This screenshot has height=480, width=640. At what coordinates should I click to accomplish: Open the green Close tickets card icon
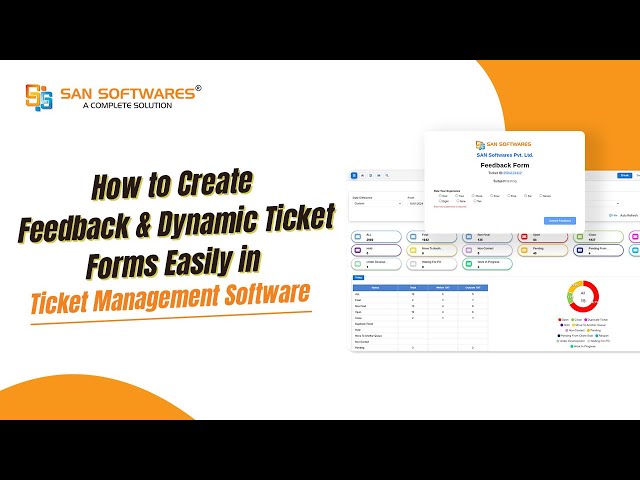pyautogui.click(x=580, y=237)
